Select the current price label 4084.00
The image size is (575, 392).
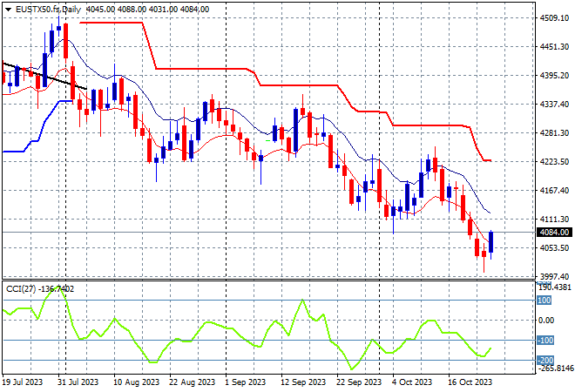(x=554, y=232)
